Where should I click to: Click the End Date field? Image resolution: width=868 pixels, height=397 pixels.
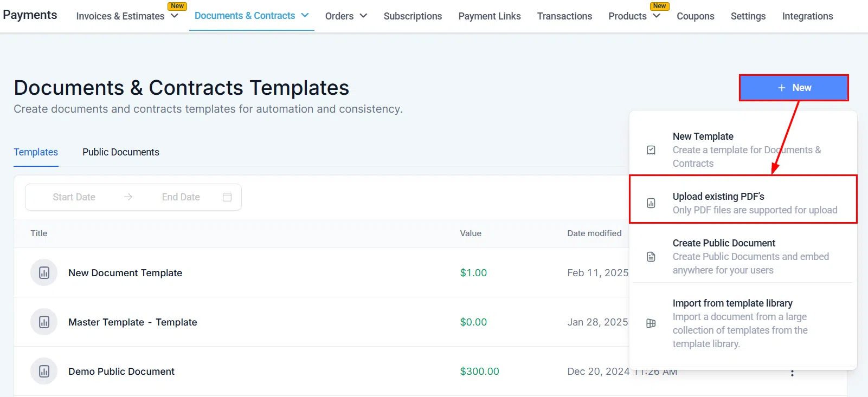(181, 197)
